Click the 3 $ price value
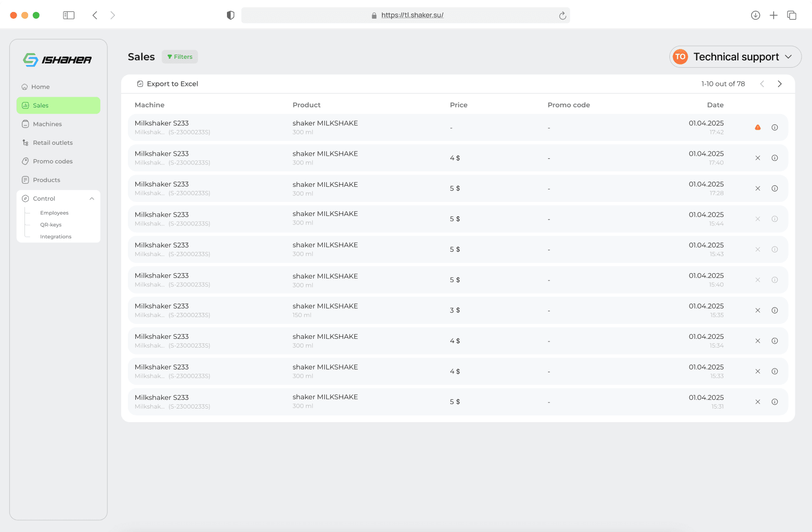The image size is (812, 532). click(x=455, y=310)
